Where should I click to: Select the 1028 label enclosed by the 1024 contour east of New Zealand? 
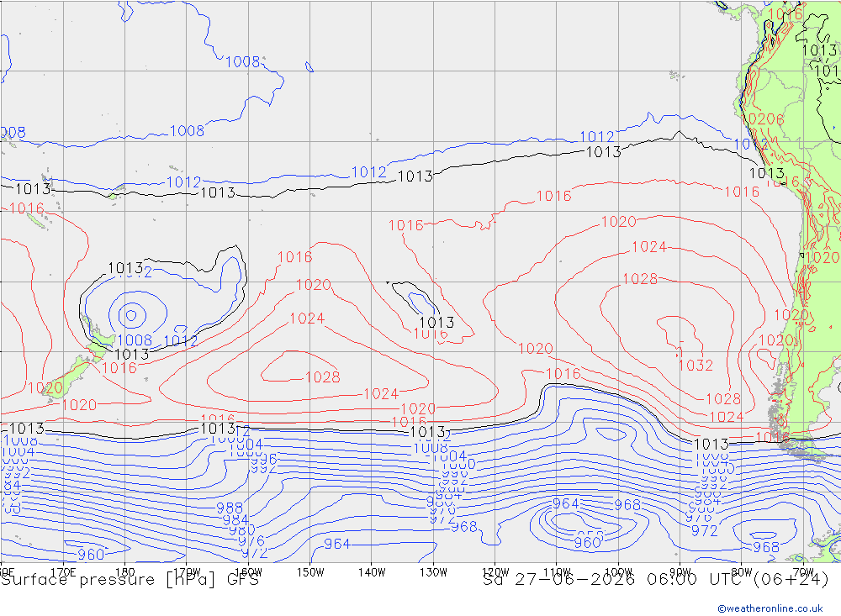click(323, 377)
